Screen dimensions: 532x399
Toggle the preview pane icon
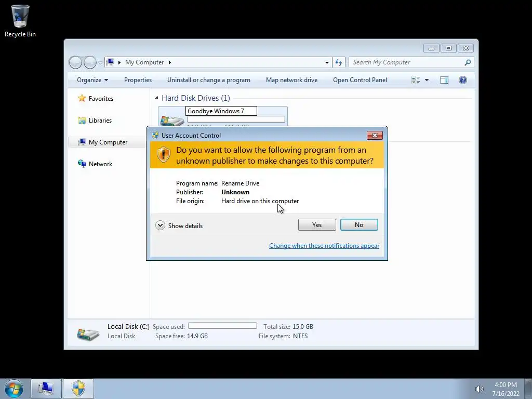[444, 80]
